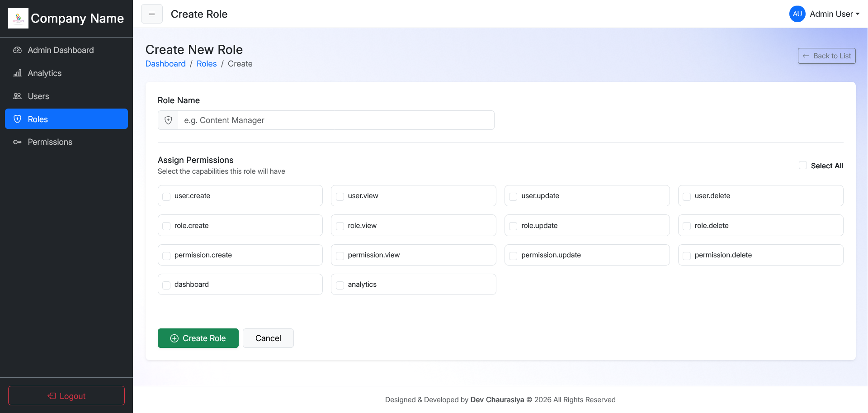The image size is (868, 413).
Task: Open the Roles sidebar menu item
Action: (66, 119)
